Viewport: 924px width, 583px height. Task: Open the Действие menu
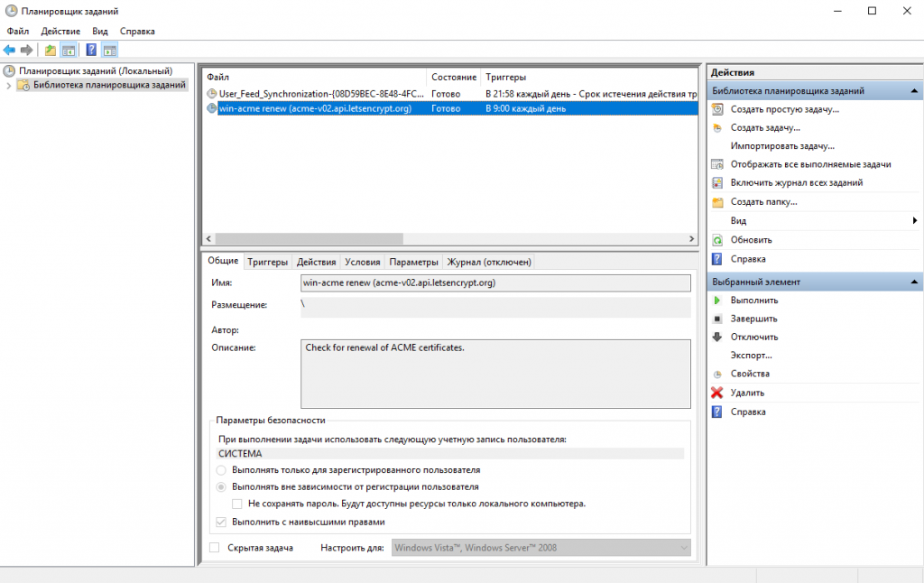pos(60,32)
